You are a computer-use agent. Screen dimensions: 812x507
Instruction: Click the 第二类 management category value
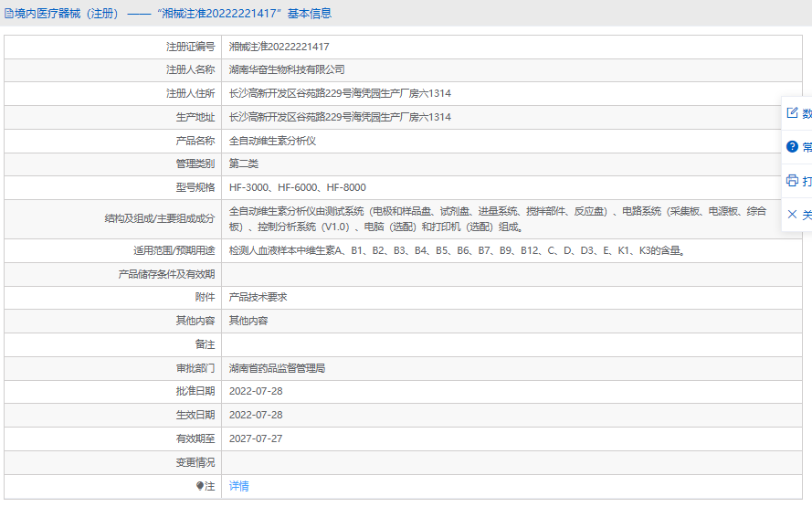pos(243,164)
